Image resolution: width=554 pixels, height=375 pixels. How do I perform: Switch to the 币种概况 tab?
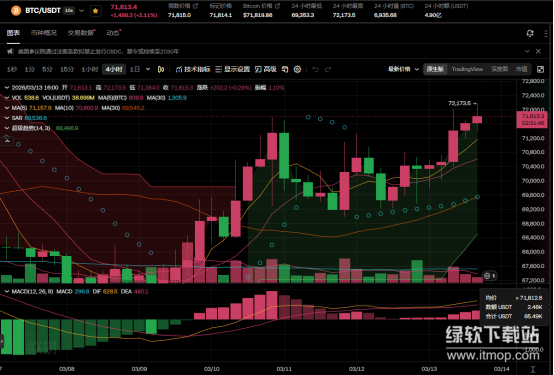[x=43, y=33]
